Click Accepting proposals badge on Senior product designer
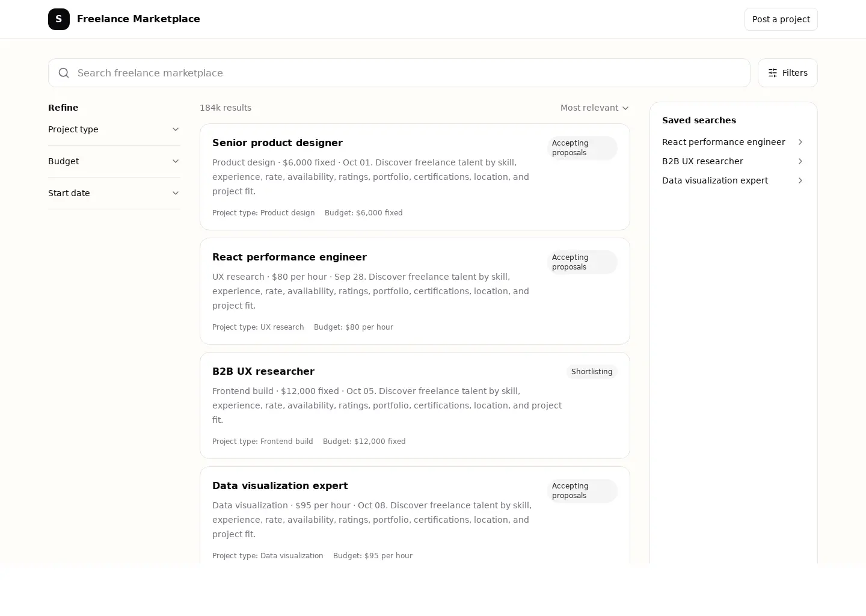Screen dimensions: 866x616 582,148
